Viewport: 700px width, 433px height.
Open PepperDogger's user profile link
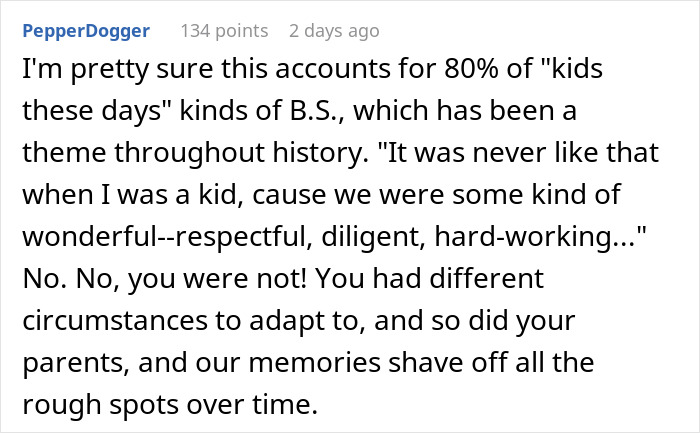coord(85,30)
